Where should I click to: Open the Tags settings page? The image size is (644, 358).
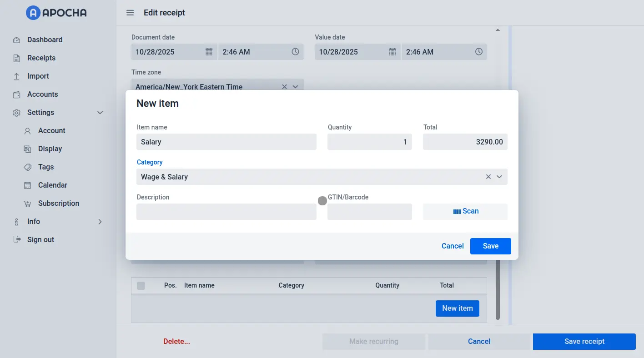point(46,167)
